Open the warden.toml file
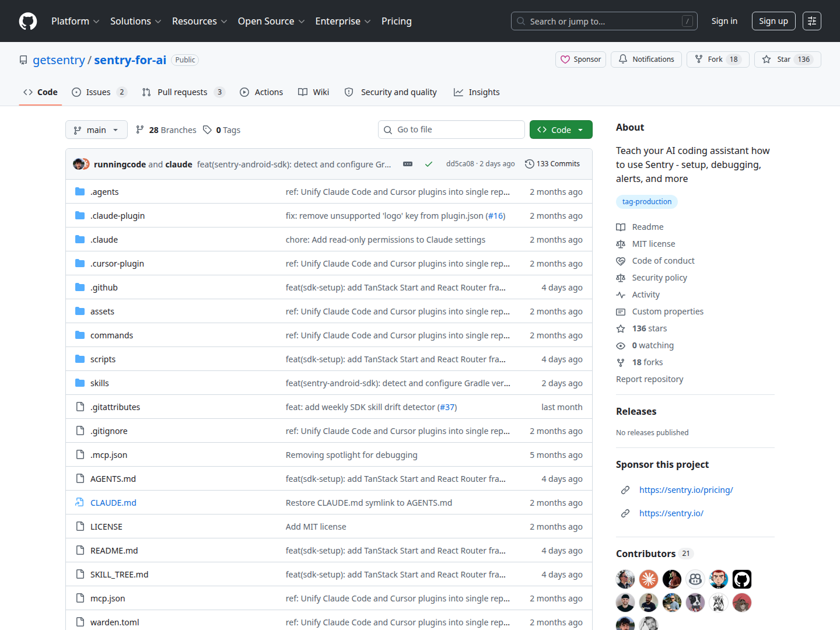The image size is (840, 630). tap(115, 622)
